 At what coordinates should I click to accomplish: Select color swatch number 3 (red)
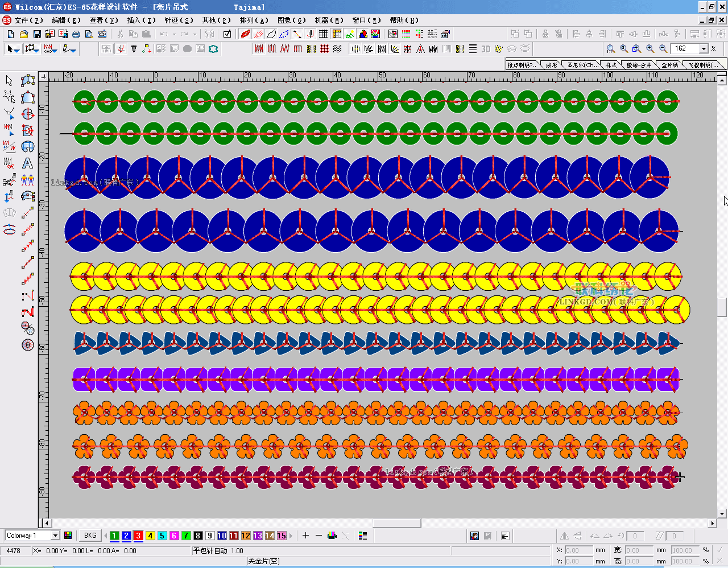[x=138, y=536]
